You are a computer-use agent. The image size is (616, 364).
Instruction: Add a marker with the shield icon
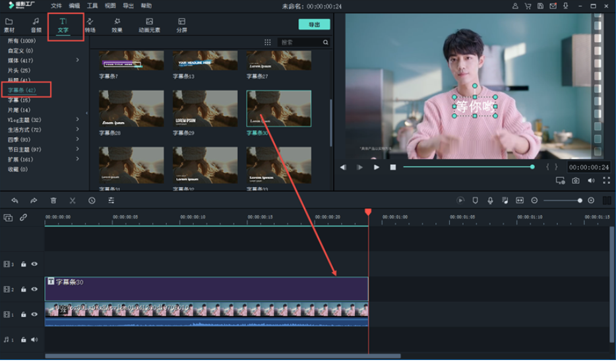coord(475,200)
